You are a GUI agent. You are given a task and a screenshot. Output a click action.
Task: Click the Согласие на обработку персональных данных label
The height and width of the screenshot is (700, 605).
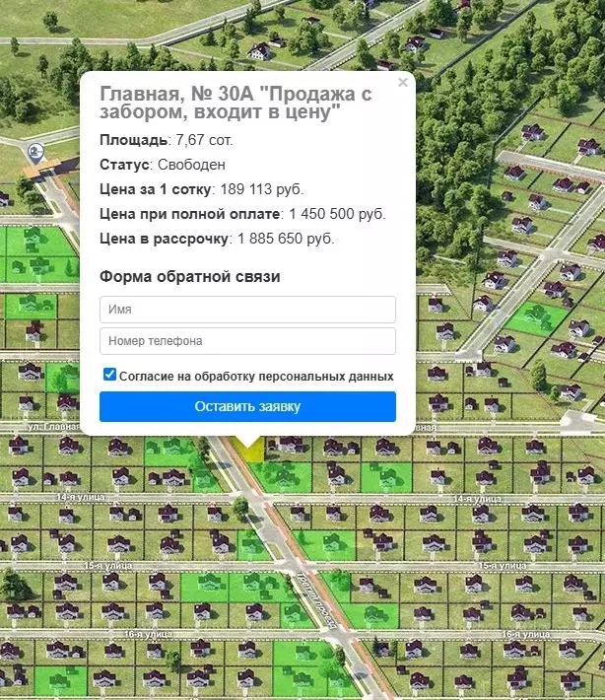pos(256,377)
